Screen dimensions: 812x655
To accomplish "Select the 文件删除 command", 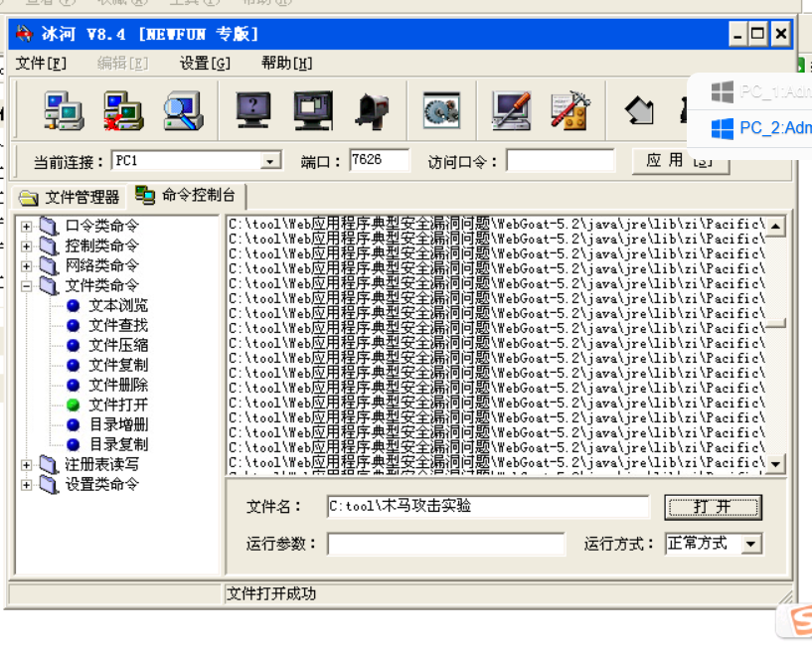I will [118, 386].
